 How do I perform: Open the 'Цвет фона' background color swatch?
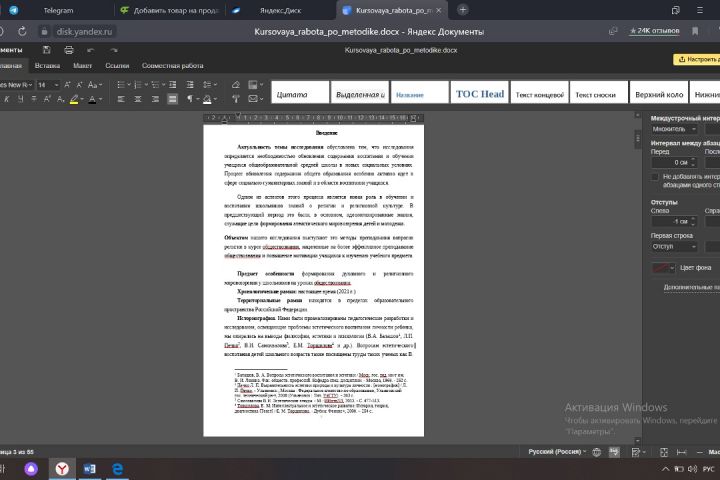click(664, 268)
